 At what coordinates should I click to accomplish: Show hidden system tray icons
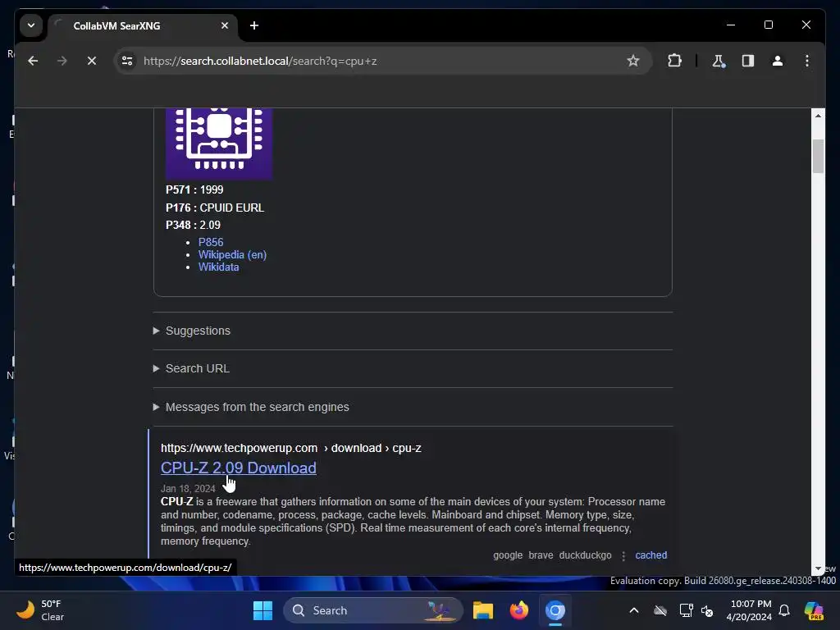pos(634,610)
